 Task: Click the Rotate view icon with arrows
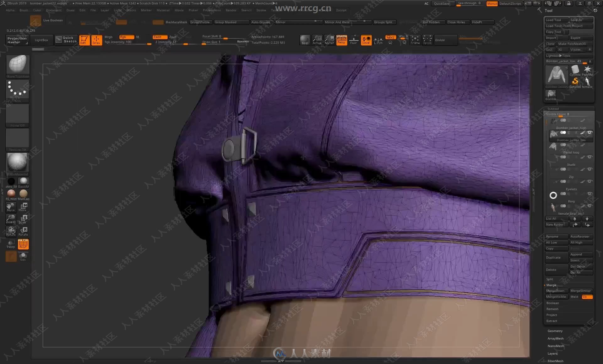point(11,231)
